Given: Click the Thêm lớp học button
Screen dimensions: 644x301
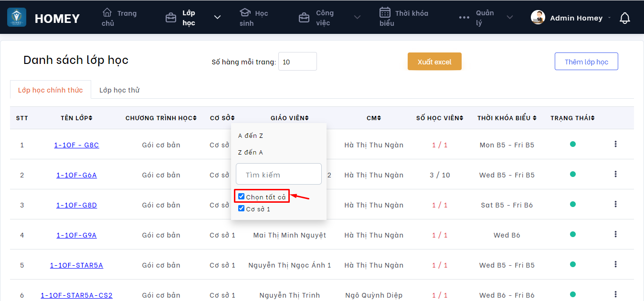Looking at the screenshot, I should point(586,62).
